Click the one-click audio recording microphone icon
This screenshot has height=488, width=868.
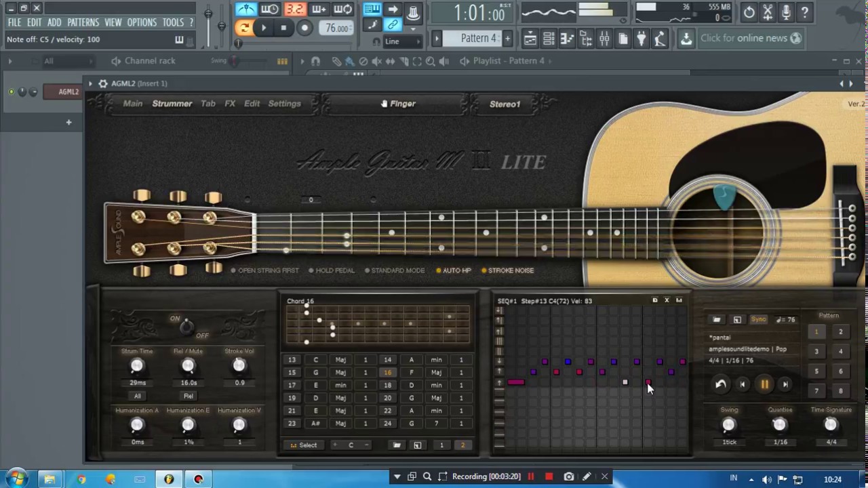786,12
